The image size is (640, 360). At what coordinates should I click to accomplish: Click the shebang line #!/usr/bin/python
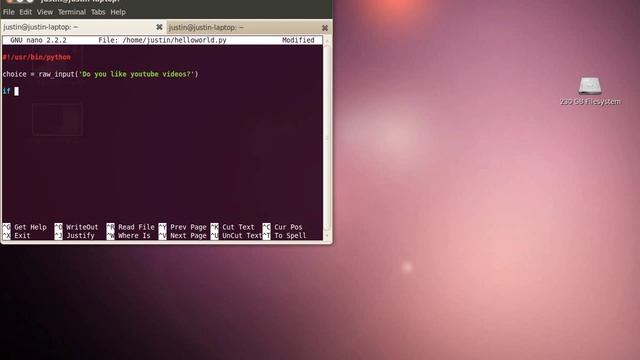37,57
